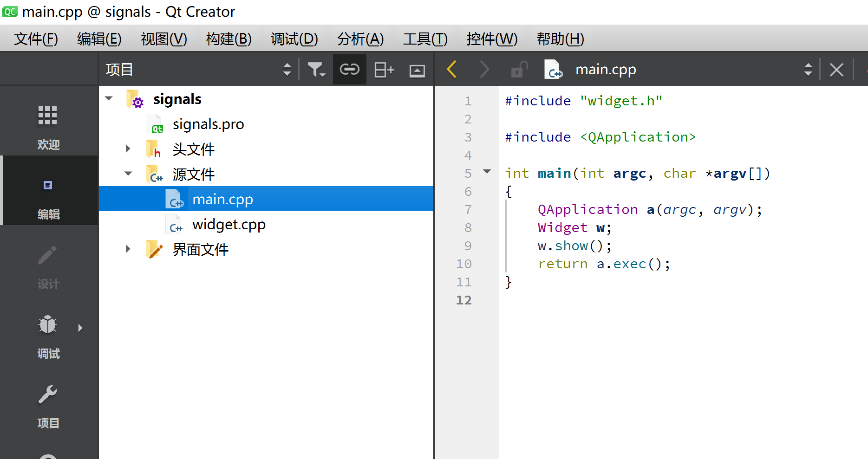Click line number 12 in the gutter

463,300
